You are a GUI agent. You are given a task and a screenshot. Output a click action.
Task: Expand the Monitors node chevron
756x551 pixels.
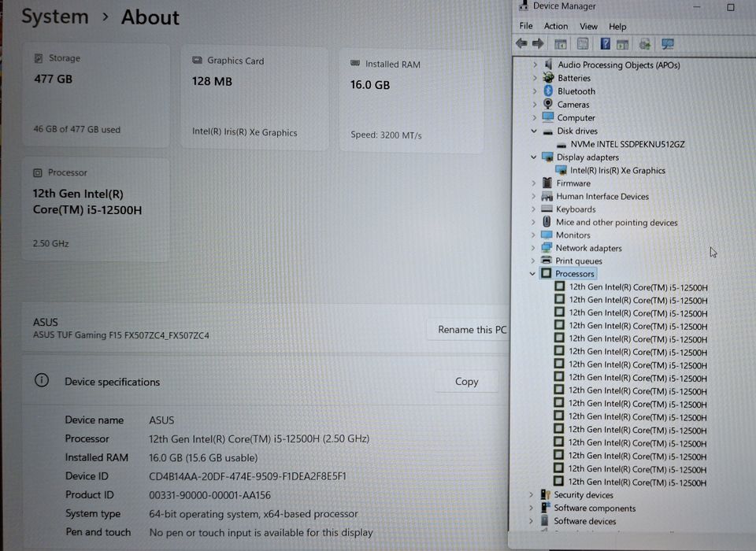click(x=533, y=235)
